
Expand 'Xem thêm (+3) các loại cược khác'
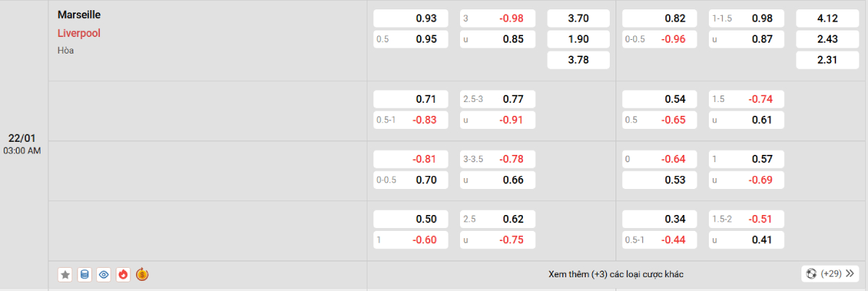[616, 274]
